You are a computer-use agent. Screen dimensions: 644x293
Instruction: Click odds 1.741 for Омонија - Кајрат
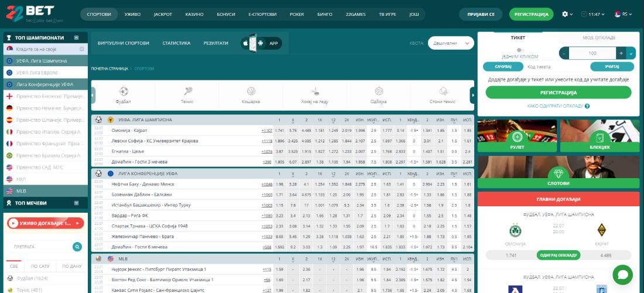279,130
